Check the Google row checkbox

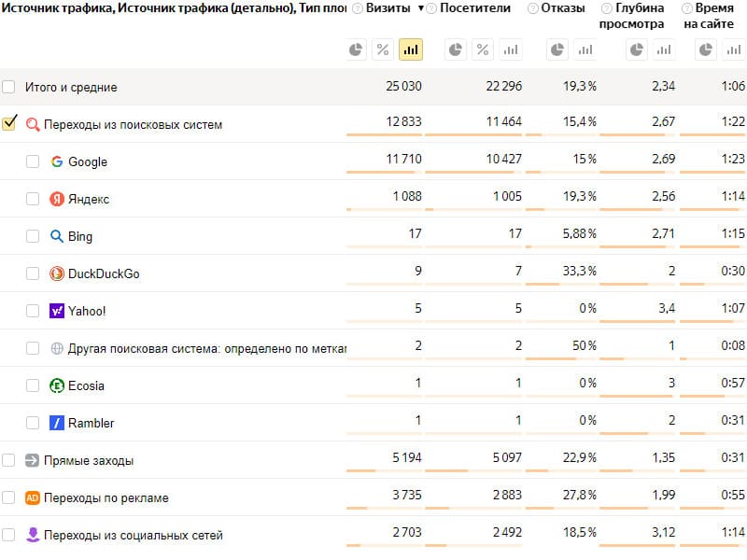pyautogui.click(x=33, y=161)
